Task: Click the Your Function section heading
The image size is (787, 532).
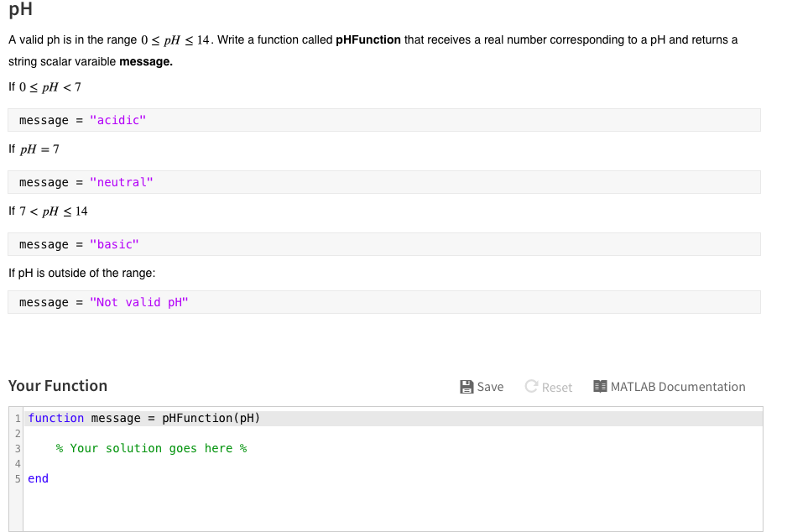Action: pyautogui.click(x=57, y=385)
